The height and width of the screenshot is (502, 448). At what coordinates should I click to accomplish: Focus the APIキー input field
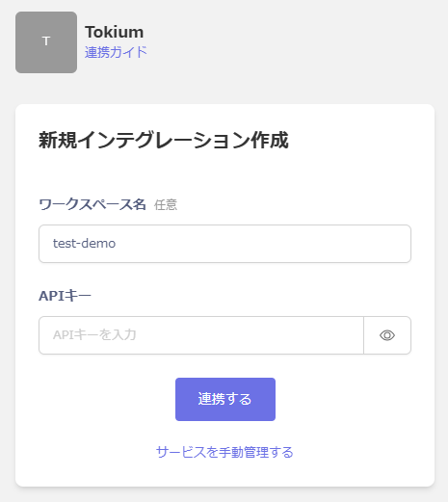(201, 335)
